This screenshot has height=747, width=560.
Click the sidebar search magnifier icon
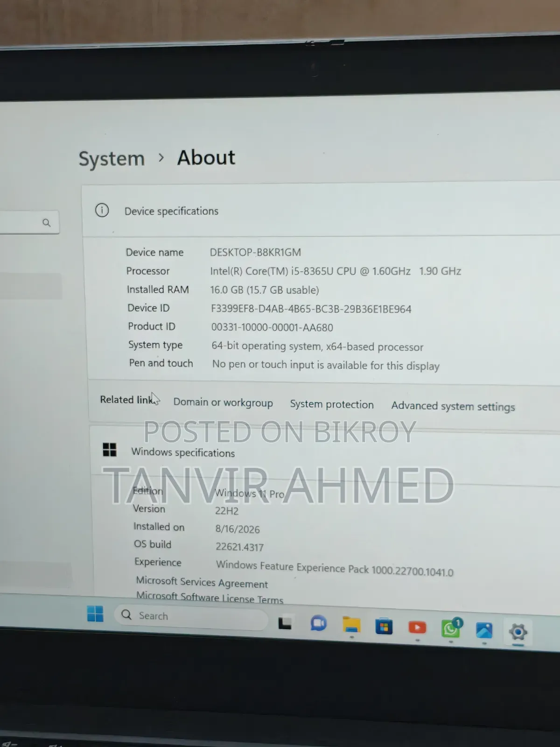46,223
